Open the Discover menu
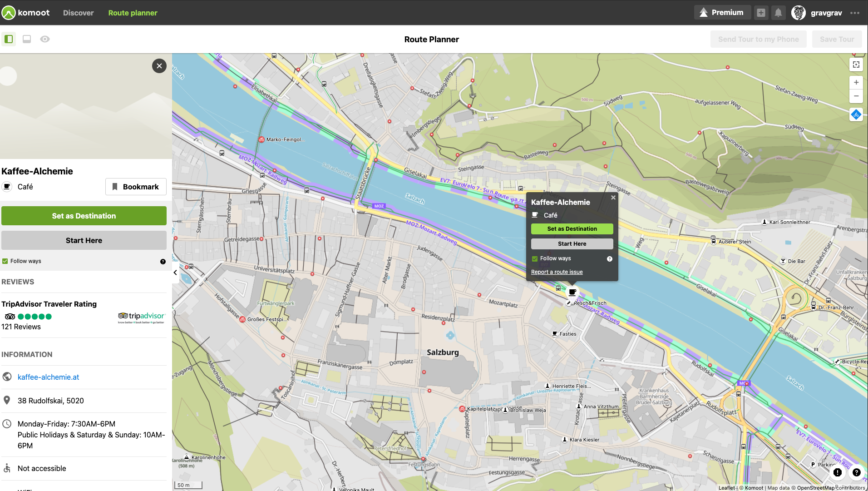This screenshot has height=491, width=868. pyautogui.click(x=79, y=13)
